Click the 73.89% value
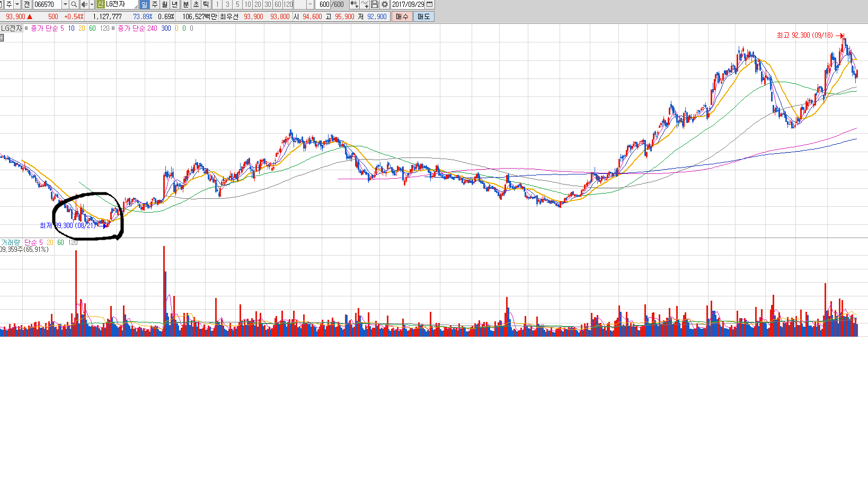This screenshot has width=868, height=491. click(x=143, y=16)
